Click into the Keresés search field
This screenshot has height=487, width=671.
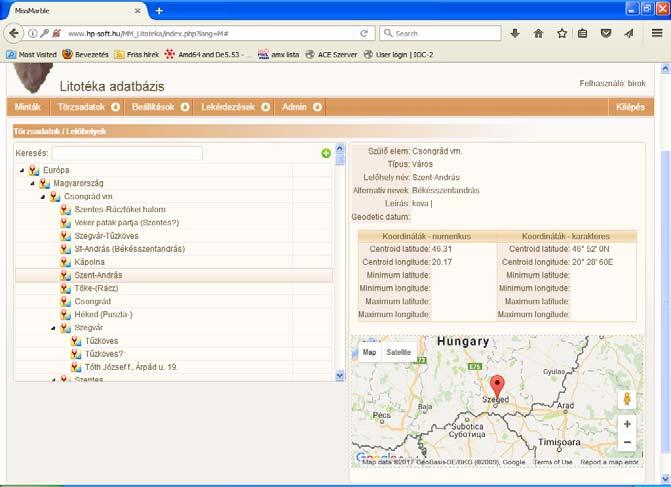pos(127,153)
